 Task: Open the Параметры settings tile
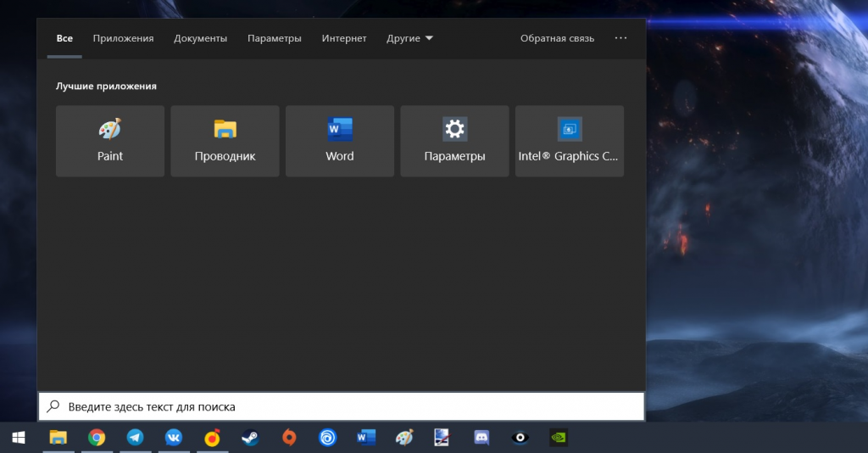(454, 141)
